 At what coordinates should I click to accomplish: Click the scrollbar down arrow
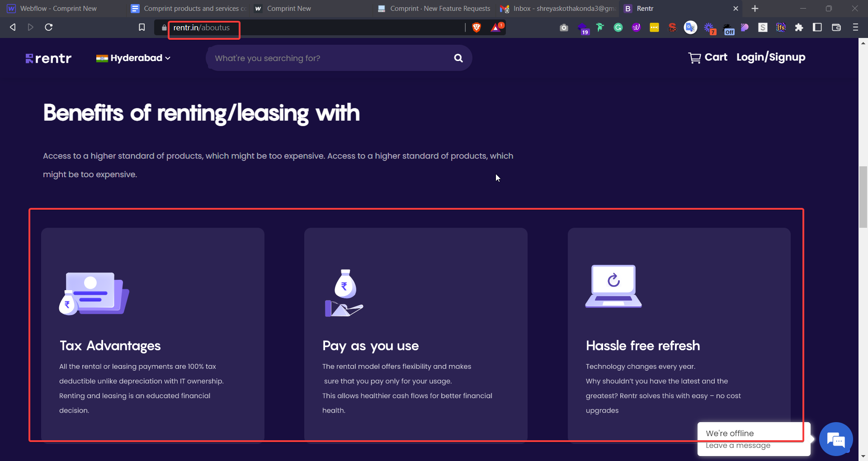[863, 456]
